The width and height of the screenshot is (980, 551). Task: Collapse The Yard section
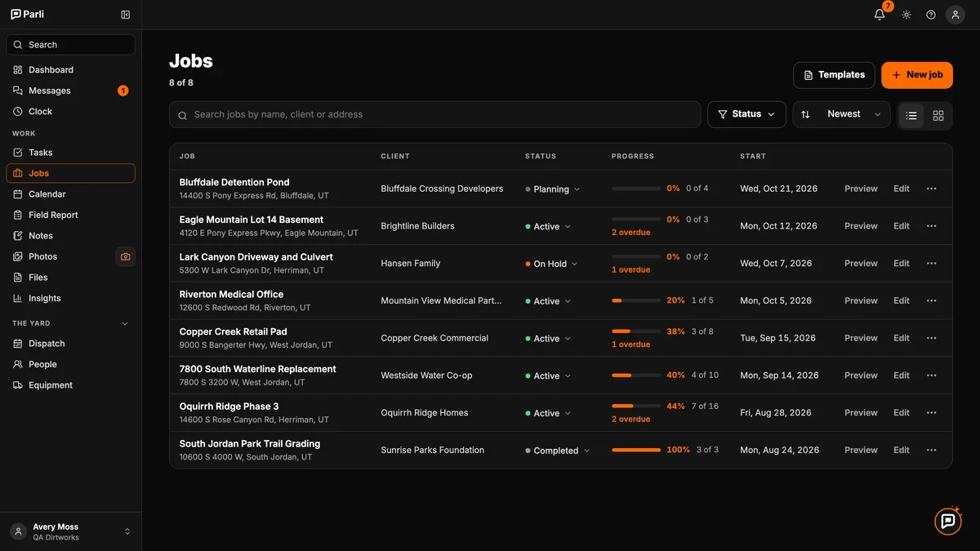[125, 324]
